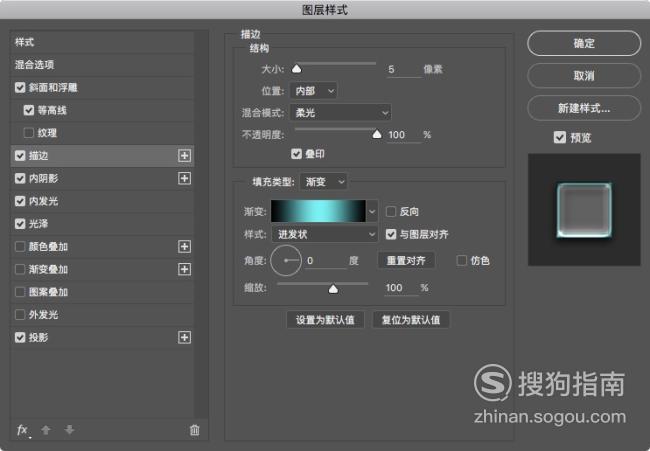This screenshot has height=451, width=650.
Task: Select the 内发光 effect row
Action: [102, 201]
